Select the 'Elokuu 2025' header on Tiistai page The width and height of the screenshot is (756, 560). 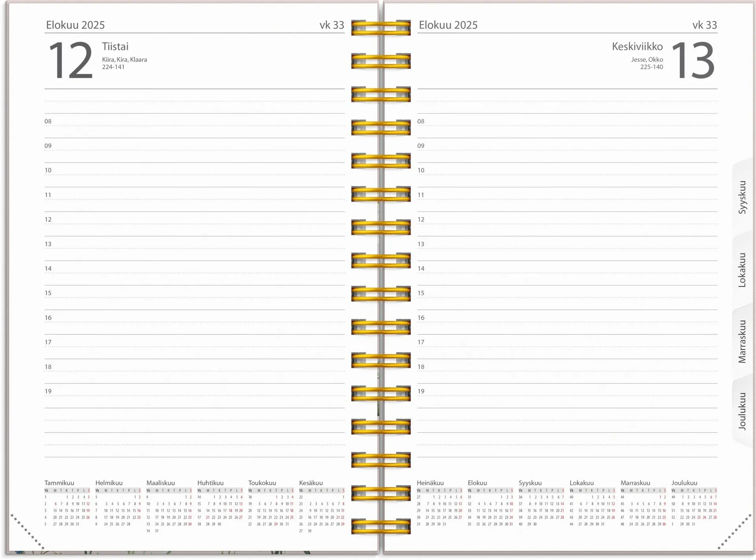(75, 25)
